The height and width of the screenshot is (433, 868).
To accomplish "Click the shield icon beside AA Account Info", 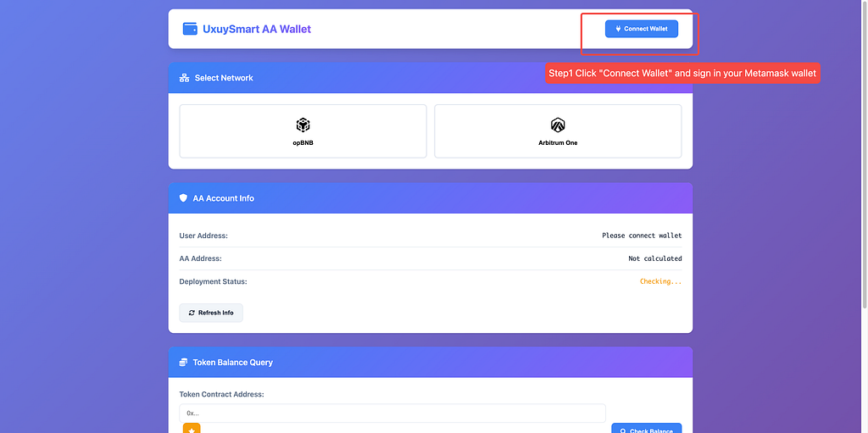I will pyautogui.click(x=184, y=197).
